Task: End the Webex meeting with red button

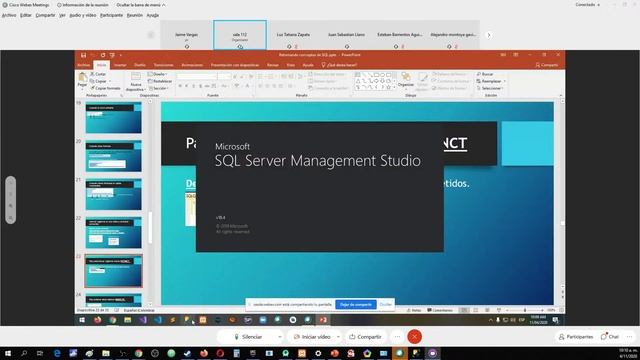Action: (x=414, y=337)
